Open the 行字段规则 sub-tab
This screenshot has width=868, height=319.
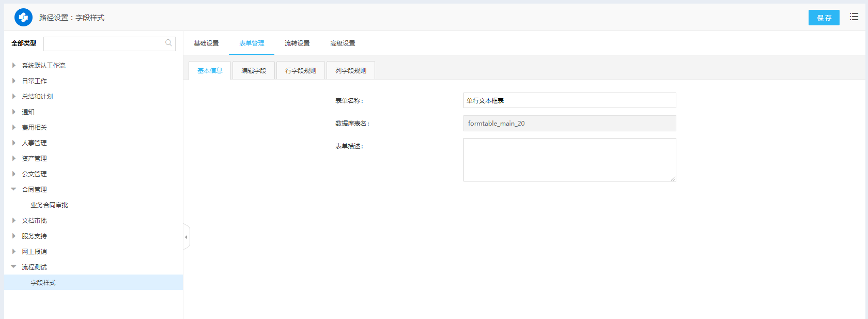coord(301,71)
